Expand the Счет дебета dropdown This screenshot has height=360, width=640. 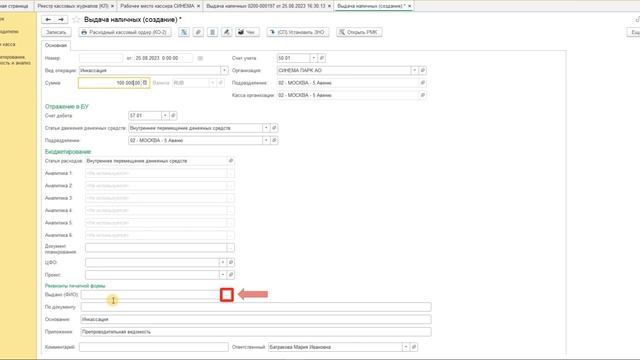pyautogui.click(x=165, y=116)
